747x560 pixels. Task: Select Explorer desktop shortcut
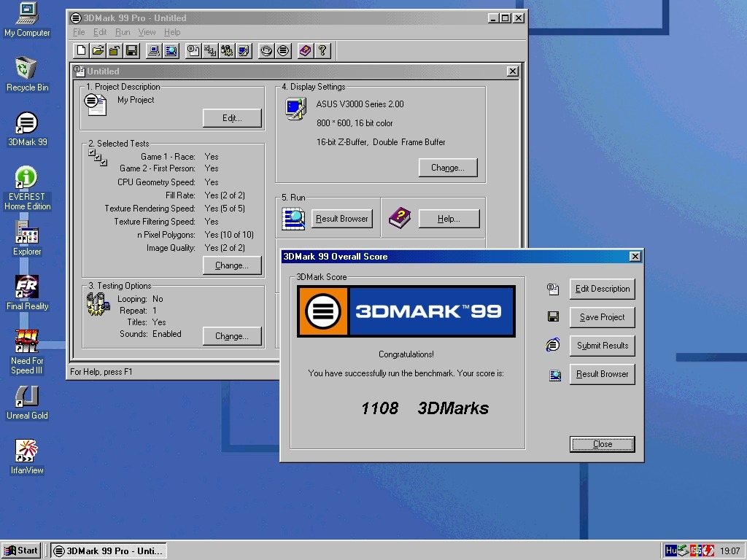pyautogui.click(x=27, y=238)
